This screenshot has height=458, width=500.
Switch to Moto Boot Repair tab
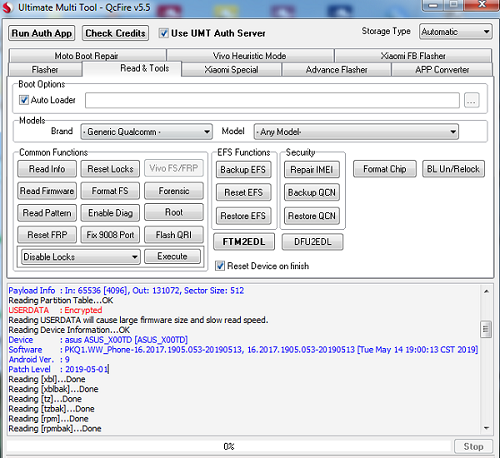[x=87, y=56]
